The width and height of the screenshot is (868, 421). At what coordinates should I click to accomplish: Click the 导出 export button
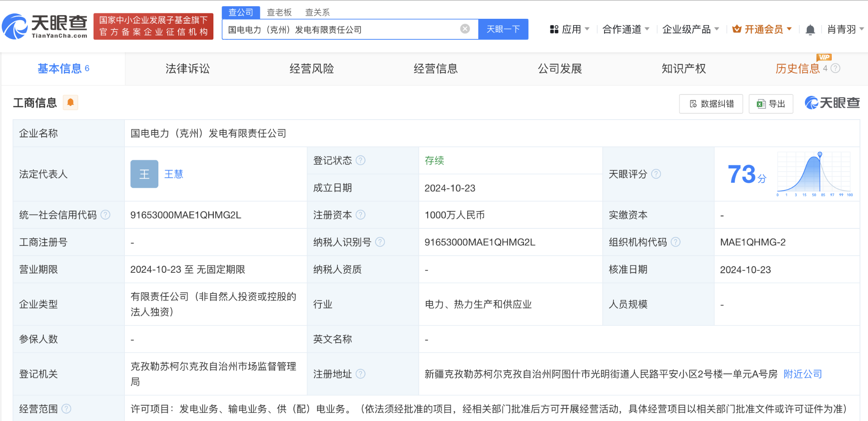771,104
